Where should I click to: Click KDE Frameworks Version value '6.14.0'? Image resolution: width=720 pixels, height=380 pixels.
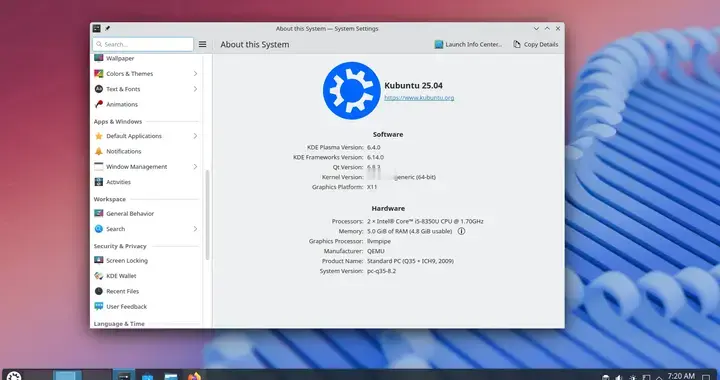click(x=375, y=157)
